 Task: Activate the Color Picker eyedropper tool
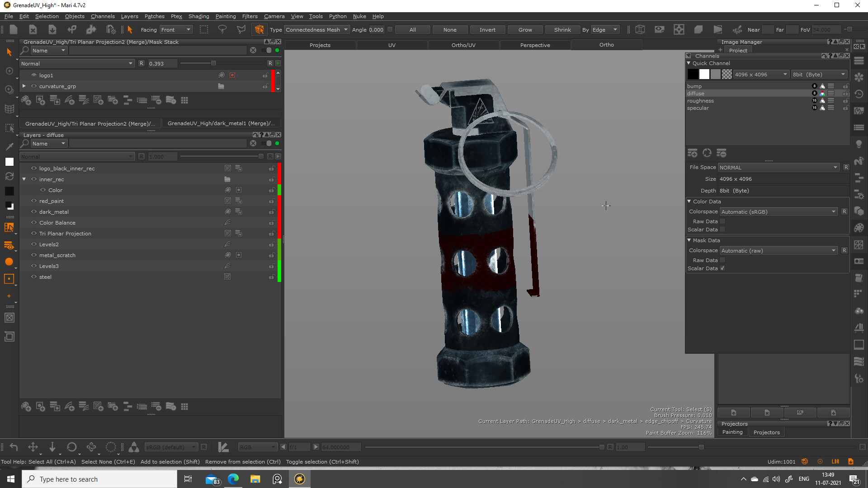[x=9, y=146]
